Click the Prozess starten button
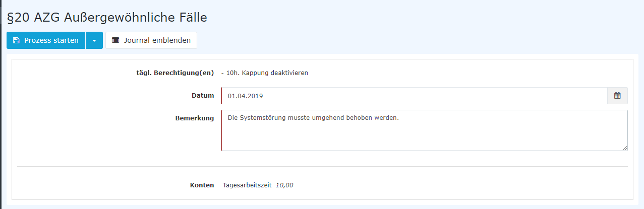 coord(46,40)
